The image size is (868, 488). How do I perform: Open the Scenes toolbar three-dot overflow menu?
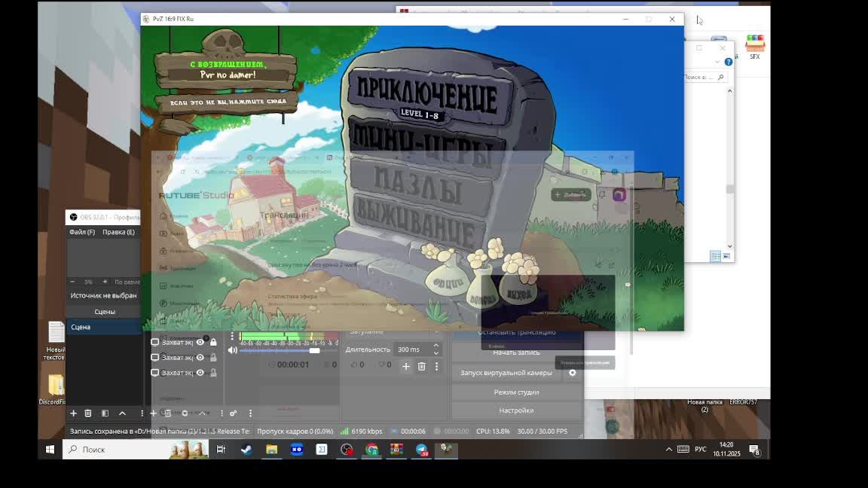pyautogui.click(x=142, y=413)
